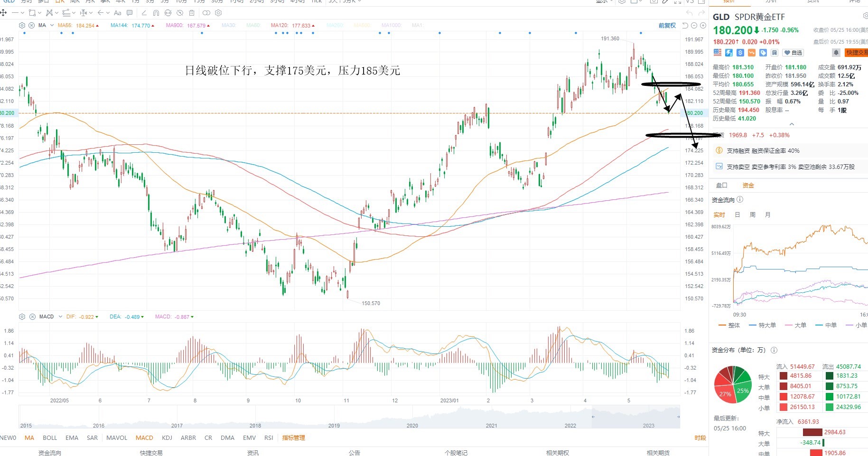Expand the arrow tool dropdown

108,13
